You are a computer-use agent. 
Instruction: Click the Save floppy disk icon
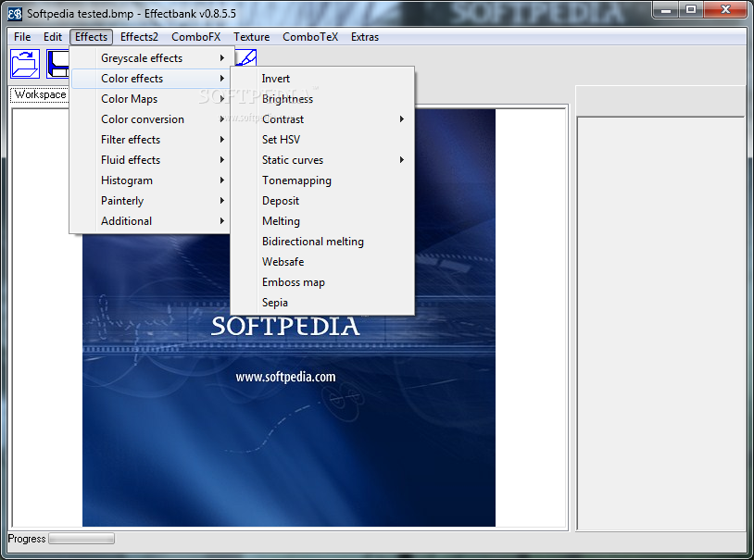57,64
